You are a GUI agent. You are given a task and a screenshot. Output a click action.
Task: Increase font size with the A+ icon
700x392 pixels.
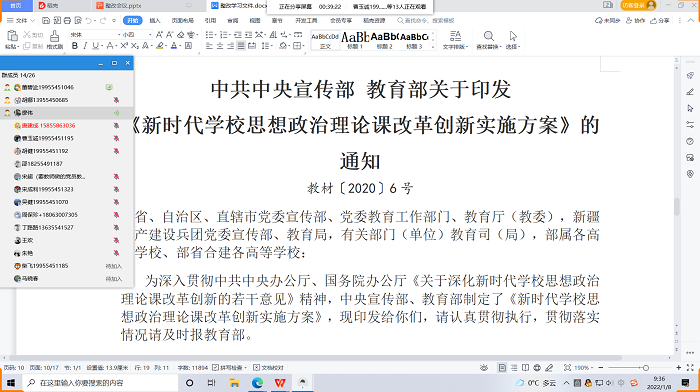tap(159, 34)
